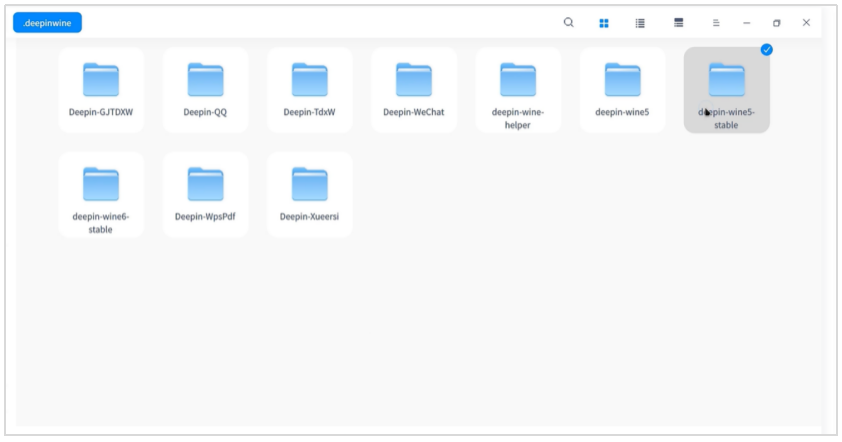The width and height of the screenshot is (842, 442).
Task: Click the .deepinwine path breadcrumb
Action: click(47, 22)
